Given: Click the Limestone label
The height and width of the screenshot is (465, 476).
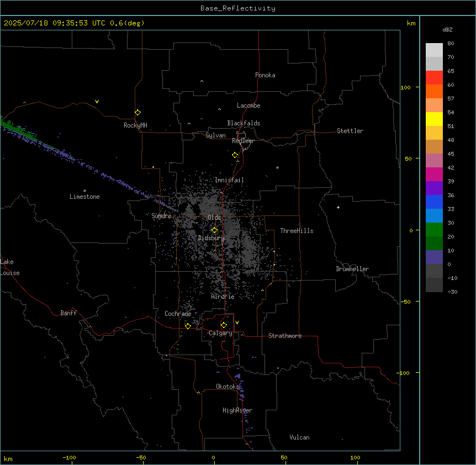Looking at the screenshot, I should click(84, 197).
